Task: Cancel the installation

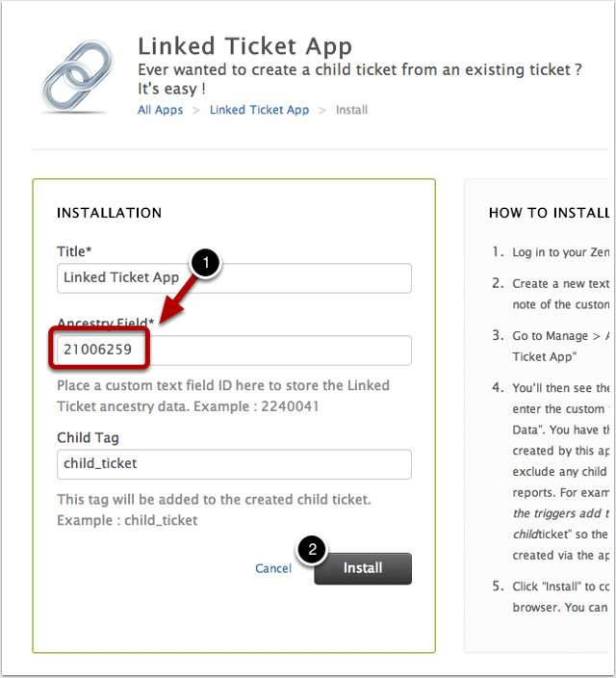Action: pos(273,568)
